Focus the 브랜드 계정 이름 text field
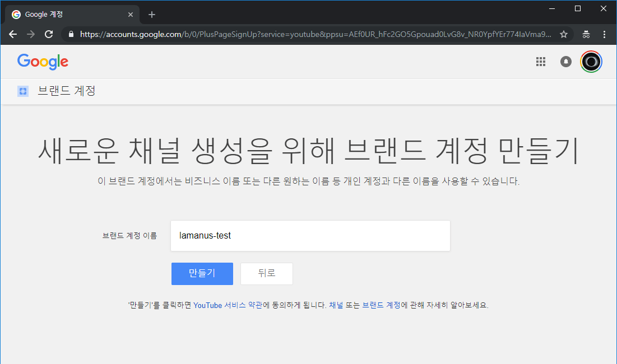617x364 pixels. click(x=310, y=236)
